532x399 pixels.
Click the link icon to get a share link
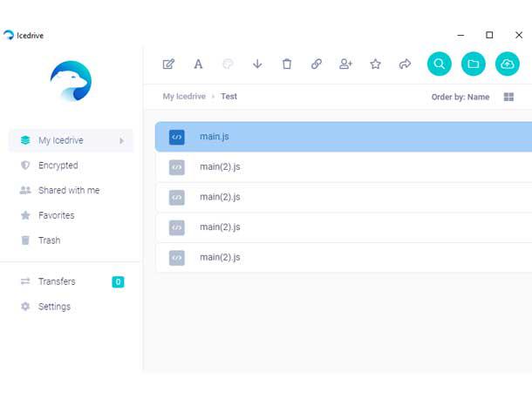317,64
